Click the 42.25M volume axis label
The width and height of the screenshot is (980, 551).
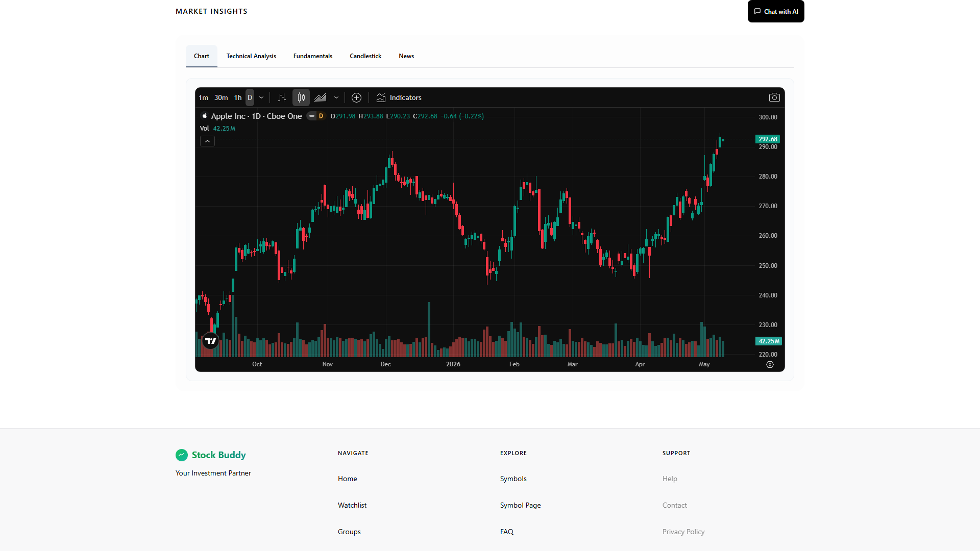click(769, 341)
